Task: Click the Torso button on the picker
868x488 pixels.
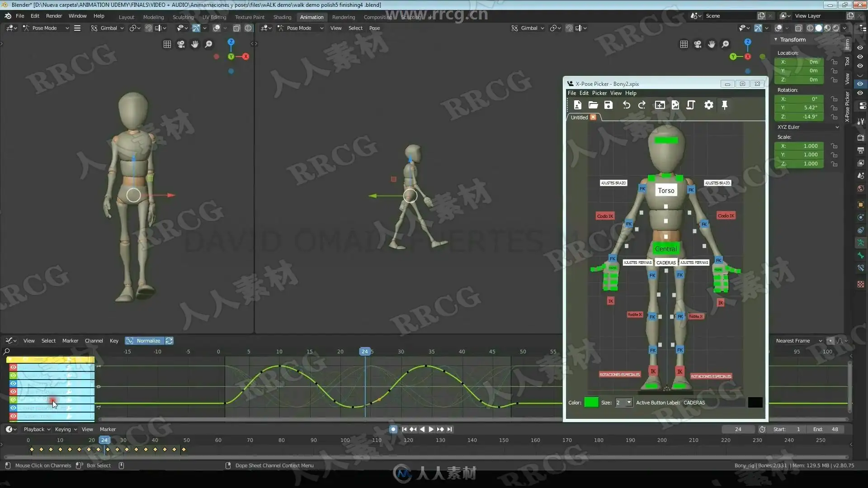Action: [x=666, y=191]
